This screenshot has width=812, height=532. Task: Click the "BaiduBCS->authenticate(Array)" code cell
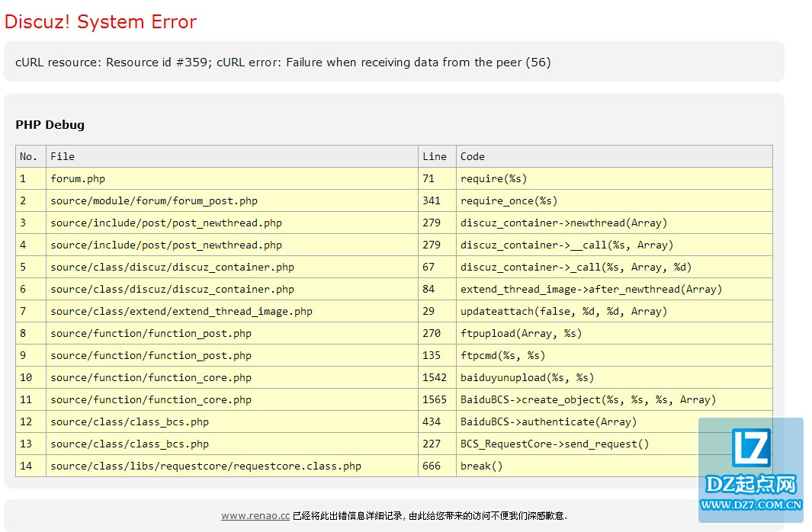tap(615, 422)
